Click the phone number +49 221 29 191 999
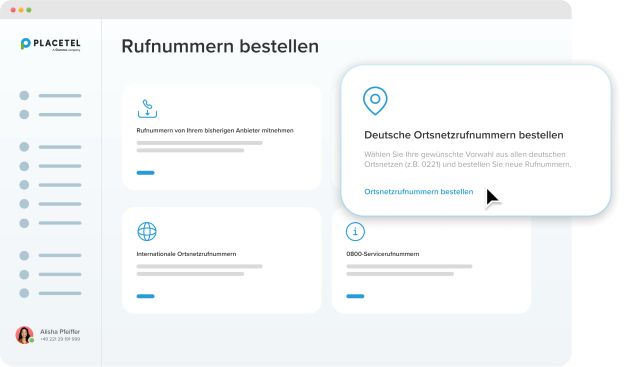 pyautogui.click(x=60, y=339)
